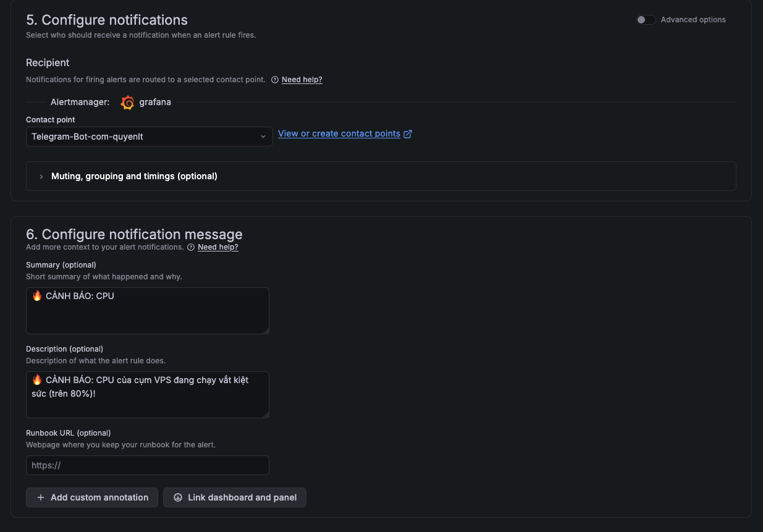Click the help icon in the notification message section
Viewport: 763px width, 532px height.
point(191,247)
